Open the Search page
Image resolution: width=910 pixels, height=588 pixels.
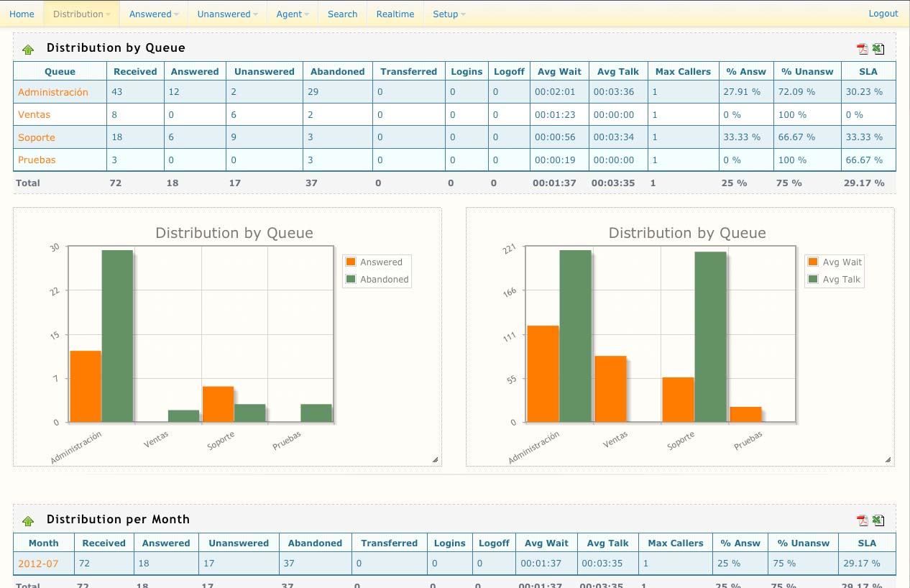[342, 14]
